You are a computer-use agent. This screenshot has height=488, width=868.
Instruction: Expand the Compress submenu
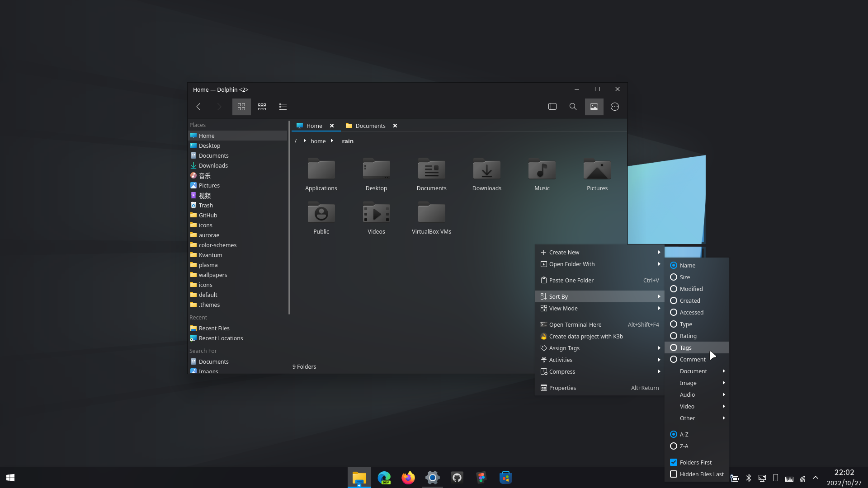pos(599,371)
